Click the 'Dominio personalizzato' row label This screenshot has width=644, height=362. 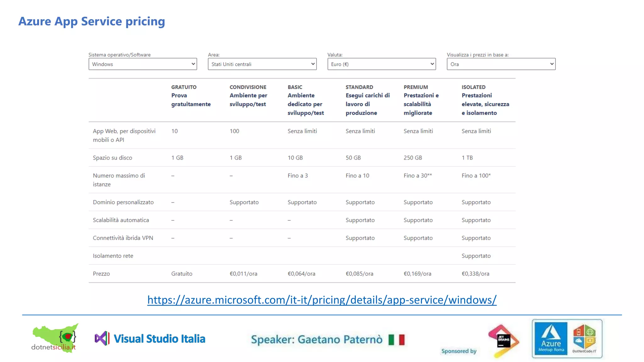coord(123,202)
